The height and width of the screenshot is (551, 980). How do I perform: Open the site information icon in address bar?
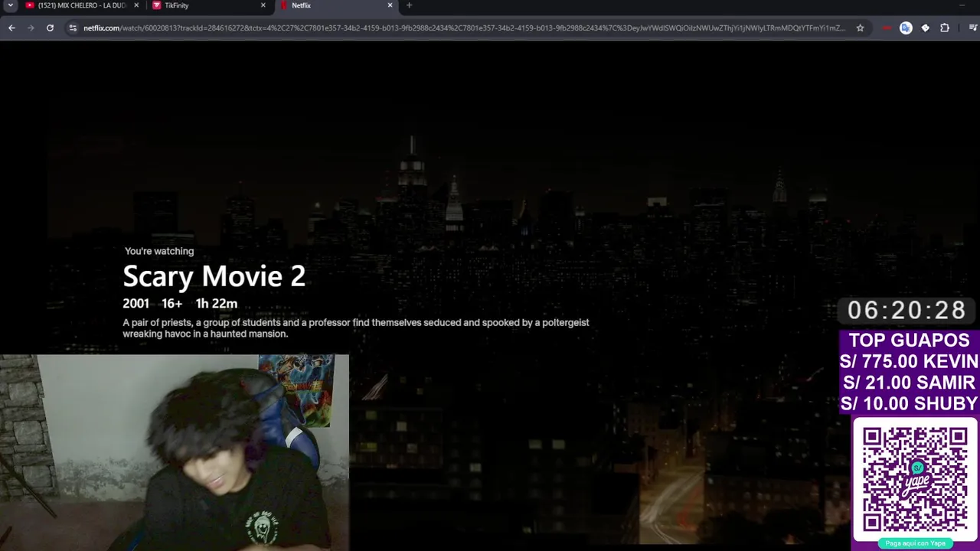(73, 28)
